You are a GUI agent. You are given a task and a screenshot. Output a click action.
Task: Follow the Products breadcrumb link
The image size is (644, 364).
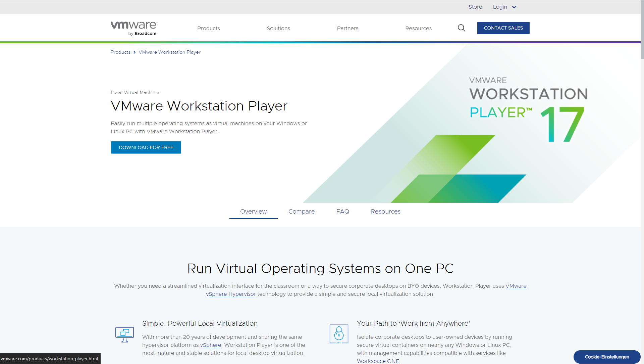click(120, 52)
